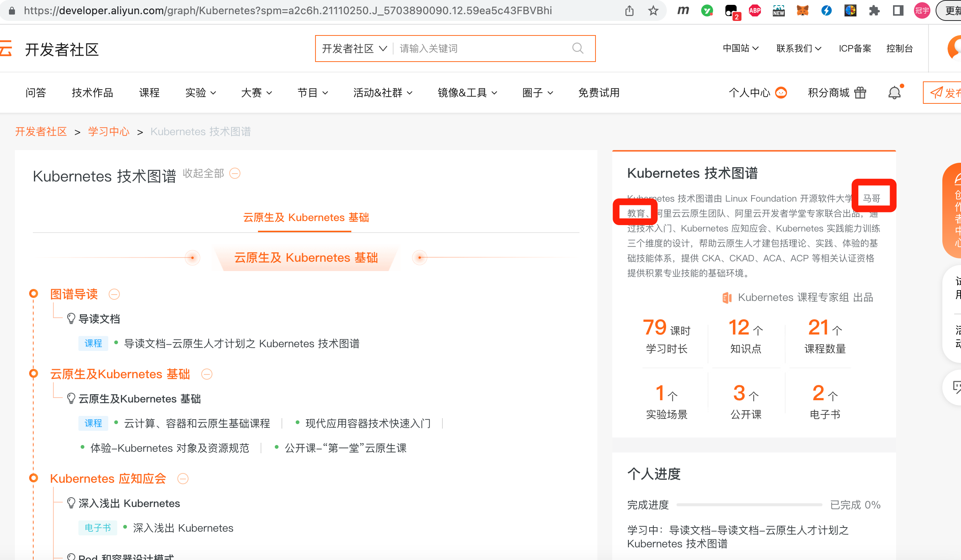
Task: Toggle the browser side panel icon
Action: coord(898,11)
